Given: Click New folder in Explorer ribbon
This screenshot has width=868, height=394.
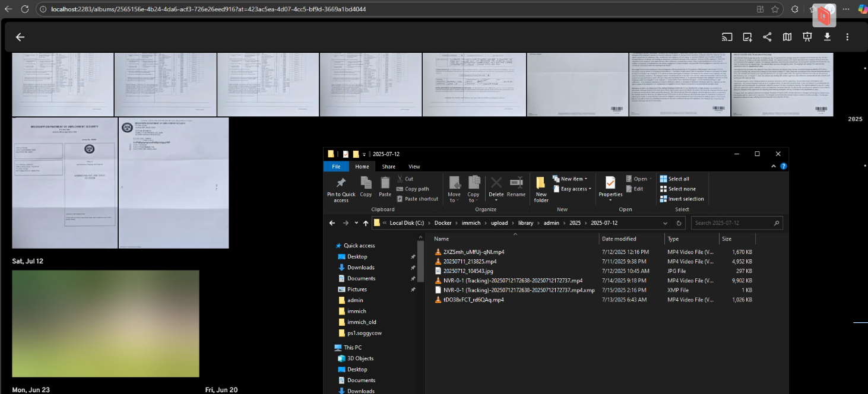Looking at the screenshot, I should click(541, 188).
